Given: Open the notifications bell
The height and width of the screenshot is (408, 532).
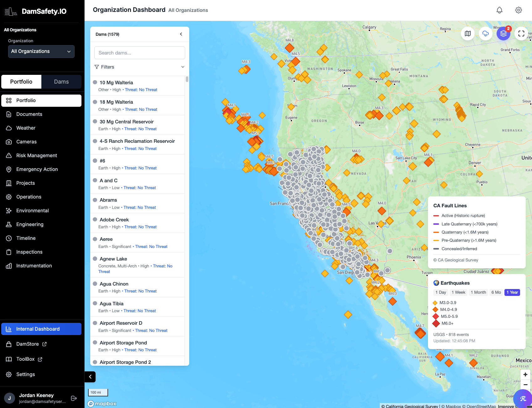Looking at the screenshot, I should [499, 10].
